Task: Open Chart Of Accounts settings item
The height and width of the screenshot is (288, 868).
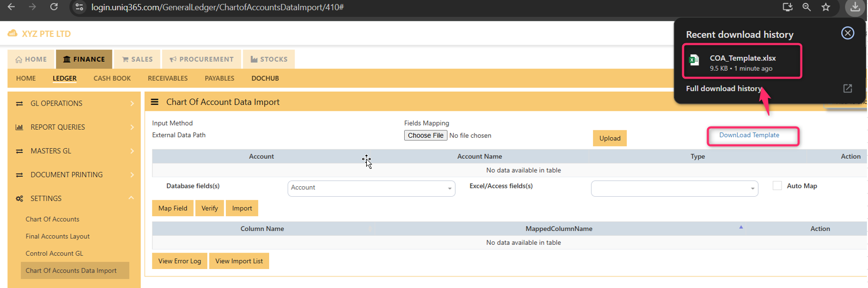Action: 52,219
